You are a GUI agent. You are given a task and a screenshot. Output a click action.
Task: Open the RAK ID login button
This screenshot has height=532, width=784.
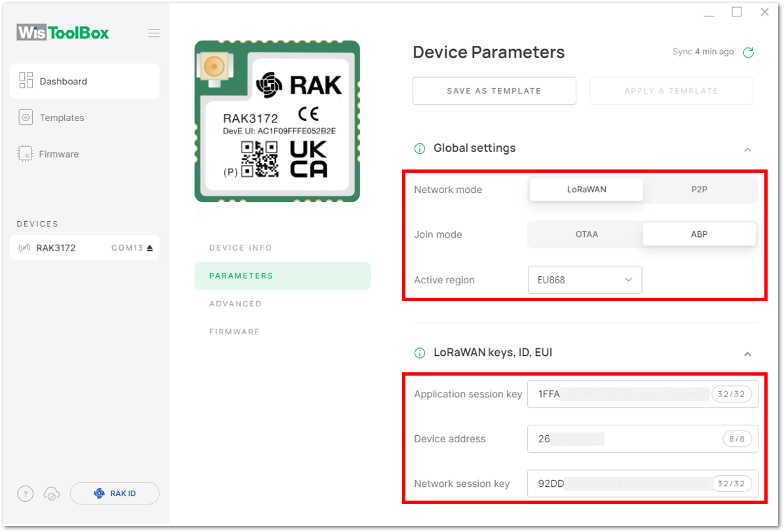pyautogui.click(x=115, y=493)
